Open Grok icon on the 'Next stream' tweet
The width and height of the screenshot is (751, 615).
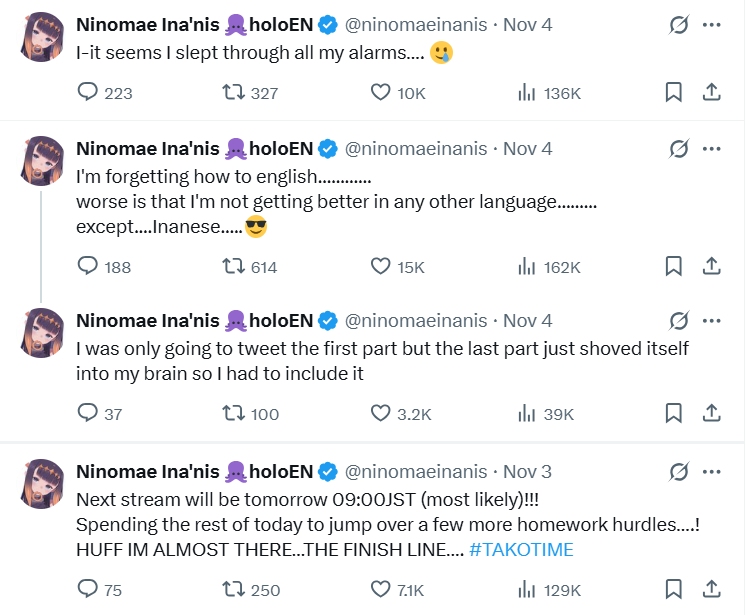(x=678, y=471)
